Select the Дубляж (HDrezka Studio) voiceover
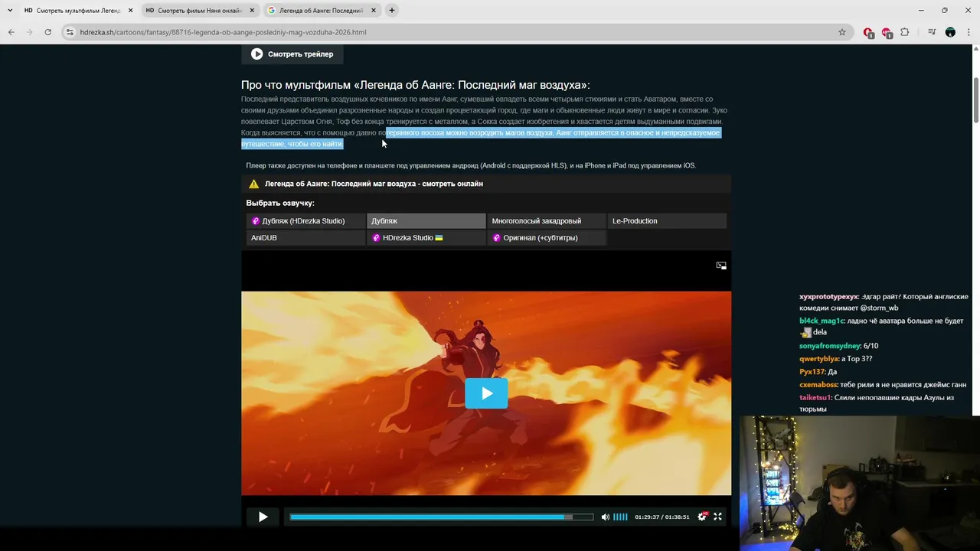 click(x=305, y=221)
